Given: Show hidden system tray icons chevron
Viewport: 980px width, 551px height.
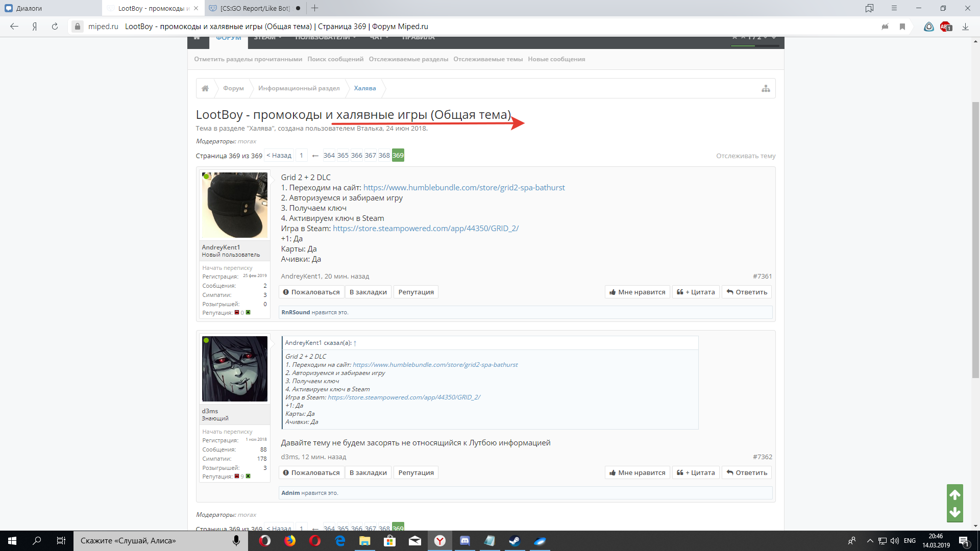Looking at the screenshot, I should (870, 541).
